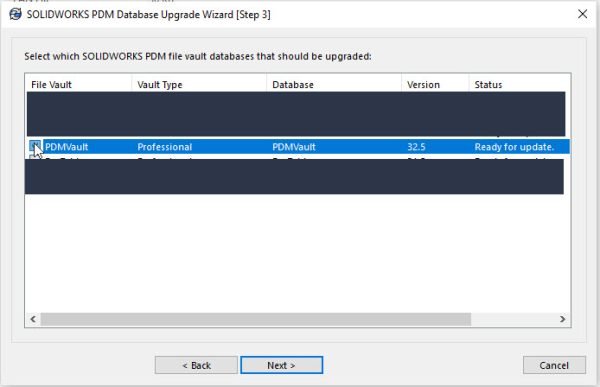Sort by Vault Type column header

tap(199, 85)
